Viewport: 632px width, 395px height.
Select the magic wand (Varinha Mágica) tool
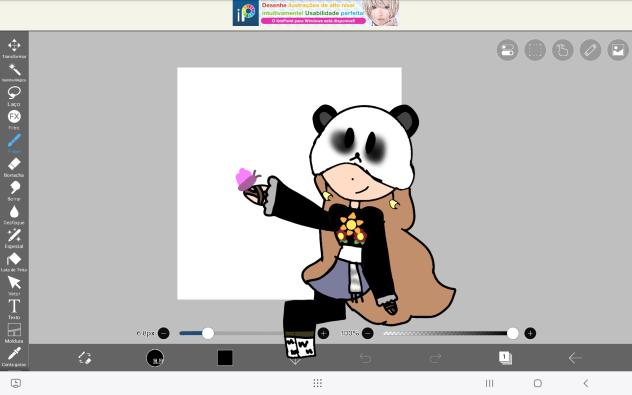tap(14, 72)
